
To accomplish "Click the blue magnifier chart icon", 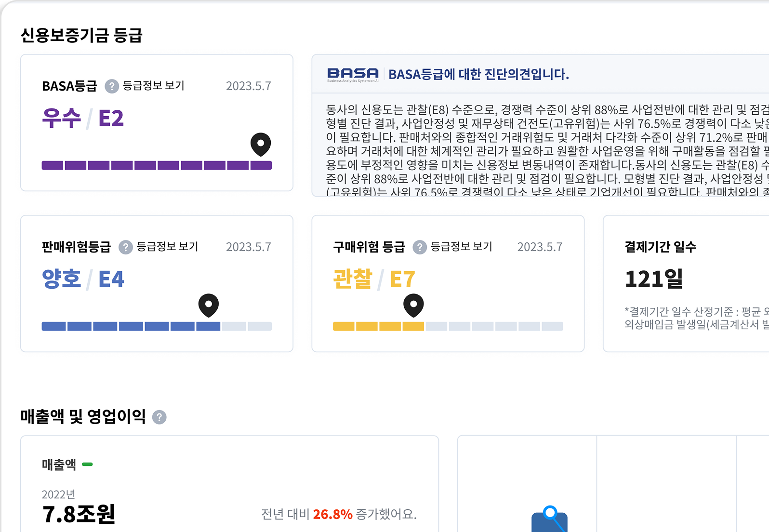I will [550, 519].
